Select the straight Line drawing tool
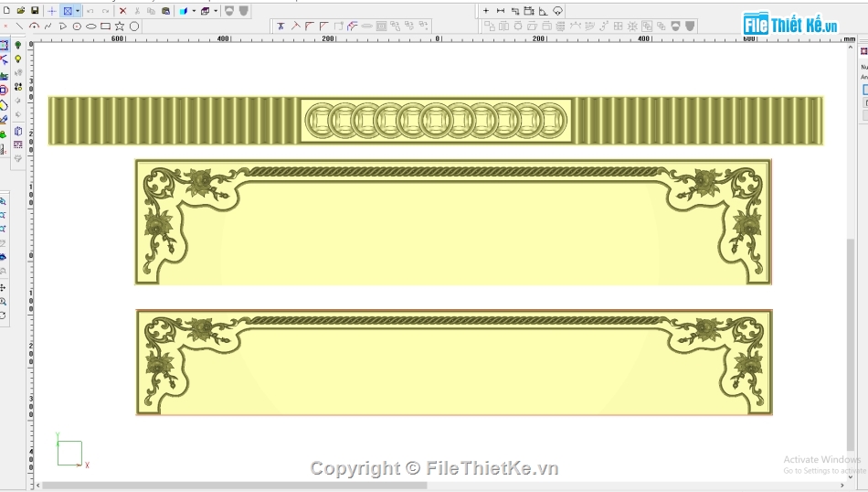 (19, 26)
